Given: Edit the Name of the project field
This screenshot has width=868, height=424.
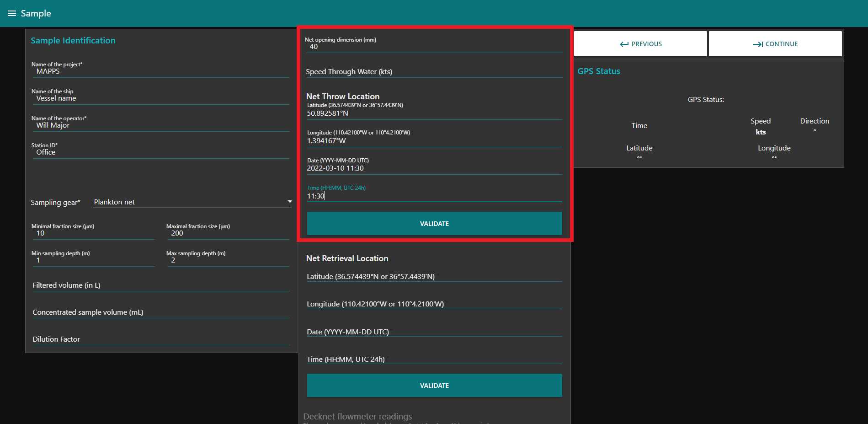Looking at the screenshot, I should 160,71.
